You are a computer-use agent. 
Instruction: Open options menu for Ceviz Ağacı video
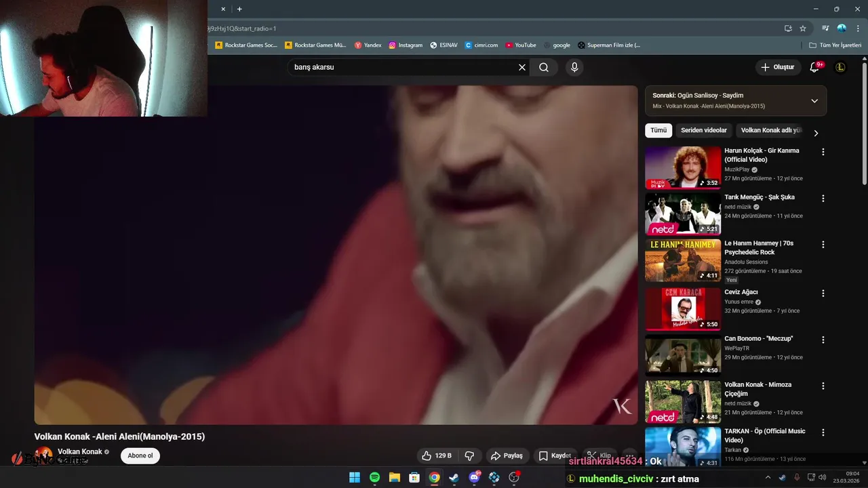(823, 293)
